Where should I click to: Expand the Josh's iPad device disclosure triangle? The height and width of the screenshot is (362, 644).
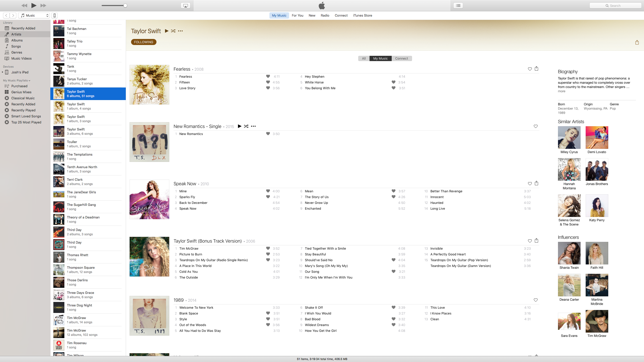pos(3,72)
